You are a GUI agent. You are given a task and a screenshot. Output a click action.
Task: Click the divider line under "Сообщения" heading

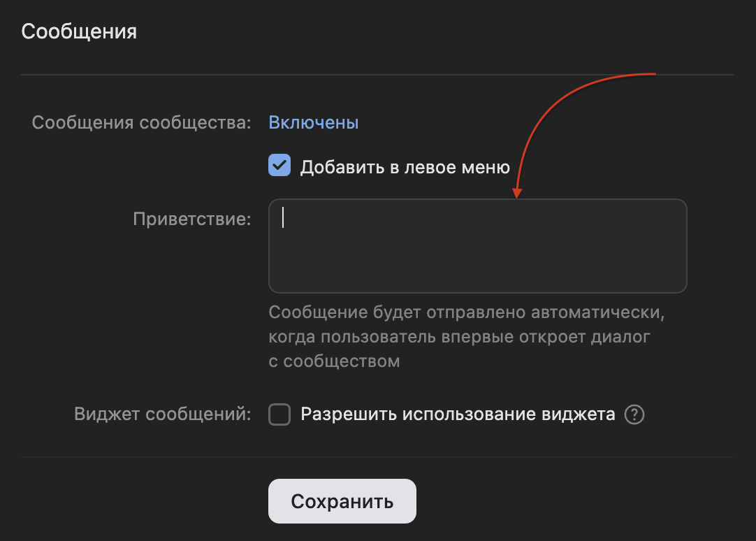(x=377, y=74)
